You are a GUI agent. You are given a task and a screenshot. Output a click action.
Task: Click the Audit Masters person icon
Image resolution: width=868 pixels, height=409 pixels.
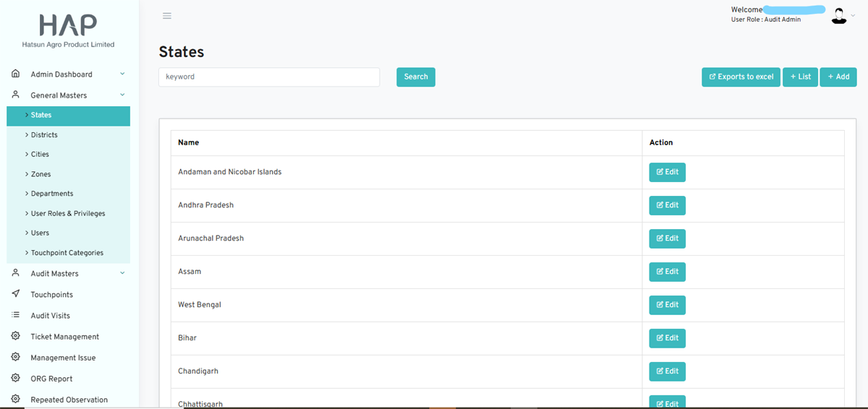(16, 273)
